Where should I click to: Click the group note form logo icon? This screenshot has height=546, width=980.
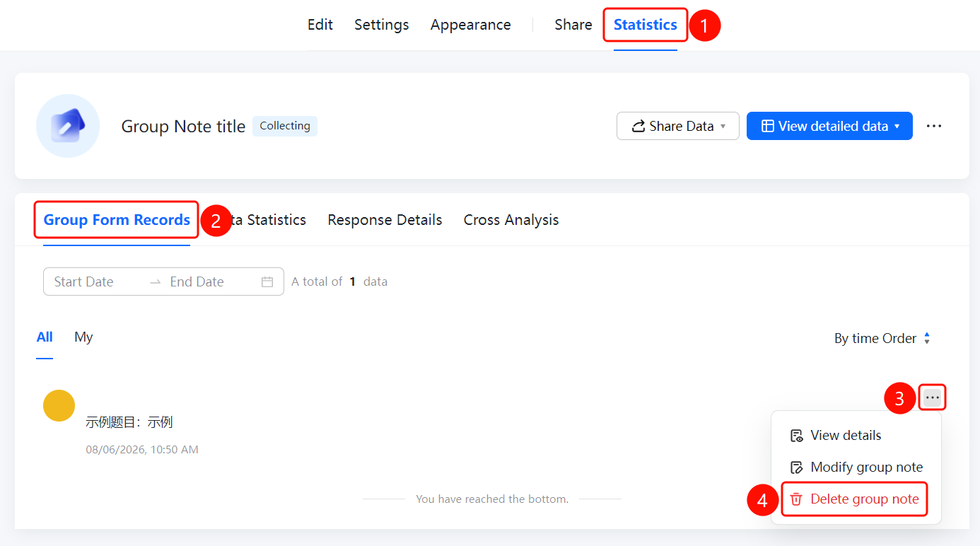click(68, 126)
